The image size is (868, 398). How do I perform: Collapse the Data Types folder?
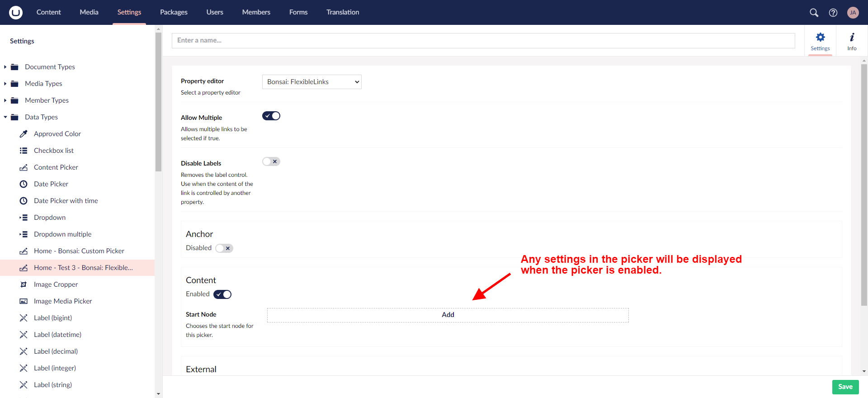click(x=5, y=117)
